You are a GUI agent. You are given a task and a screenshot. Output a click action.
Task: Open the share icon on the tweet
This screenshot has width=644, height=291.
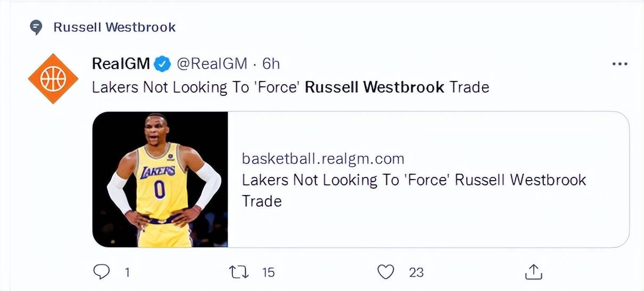pyautogui.click(x=533, y=272)
